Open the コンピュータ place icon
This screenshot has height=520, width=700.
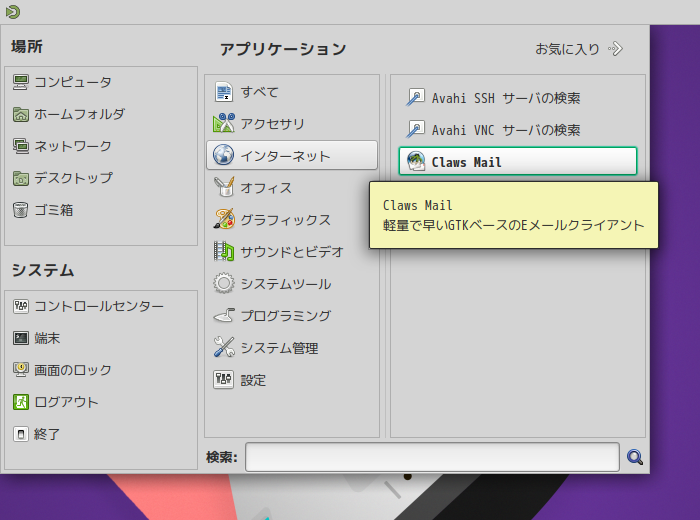tap(21, 82)
